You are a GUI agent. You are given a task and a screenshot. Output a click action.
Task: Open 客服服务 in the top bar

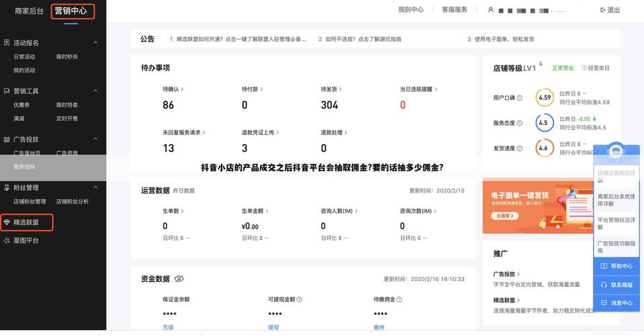coord(454,9)
